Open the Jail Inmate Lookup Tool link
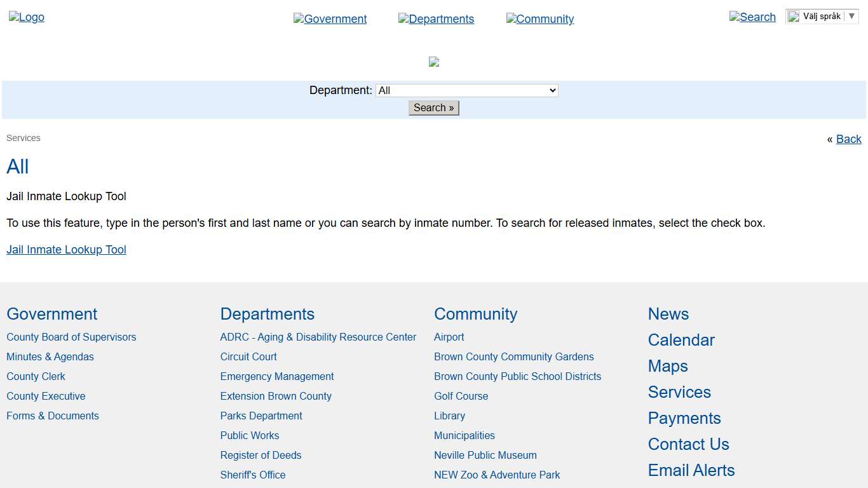868x488 pixels. coord(66,249)
